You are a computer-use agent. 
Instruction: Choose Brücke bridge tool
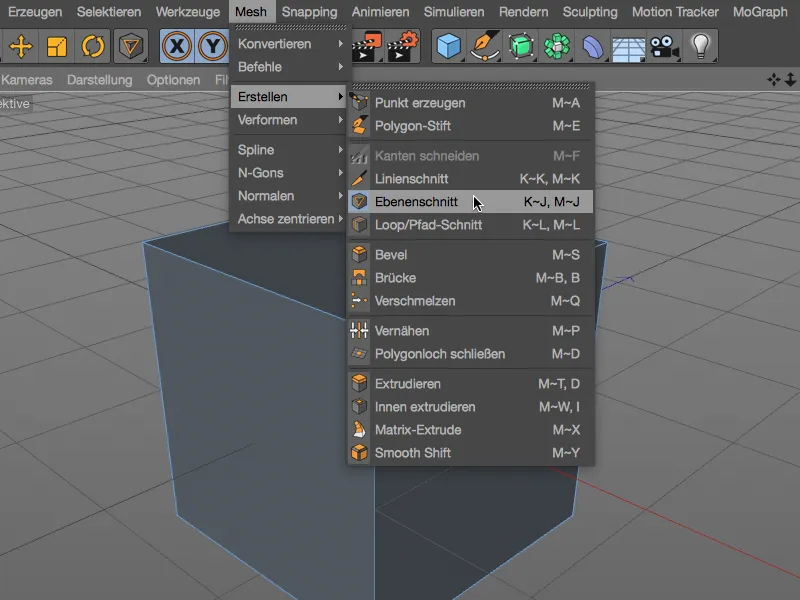pyautogui.click(x=470, y=278)
